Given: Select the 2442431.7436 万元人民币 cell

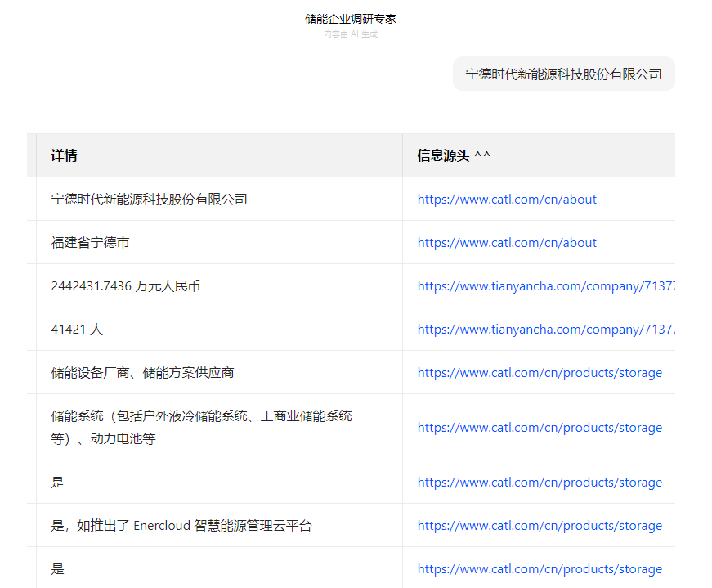Looking at the screenshot, I should click(125, 286).
